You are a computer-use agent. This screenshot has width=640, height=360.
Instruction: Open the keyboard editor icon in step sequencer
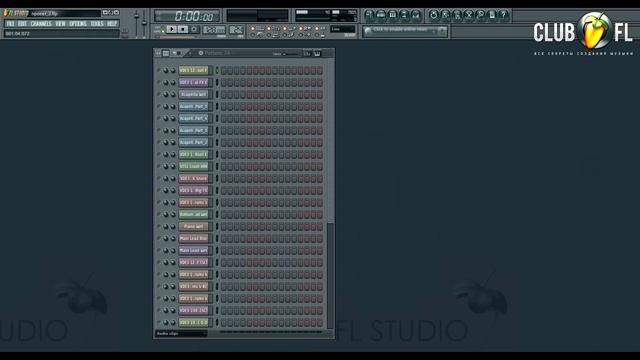317,53
